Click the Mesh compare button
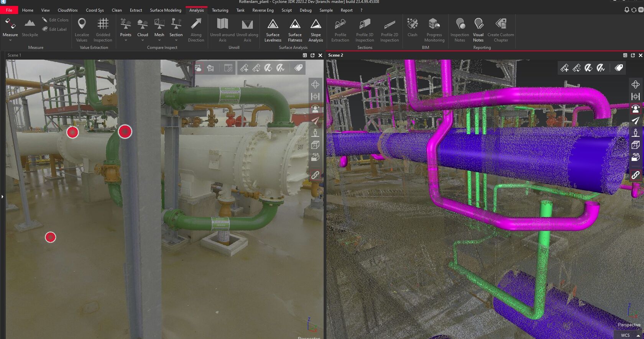 click(x=159, y=27)
